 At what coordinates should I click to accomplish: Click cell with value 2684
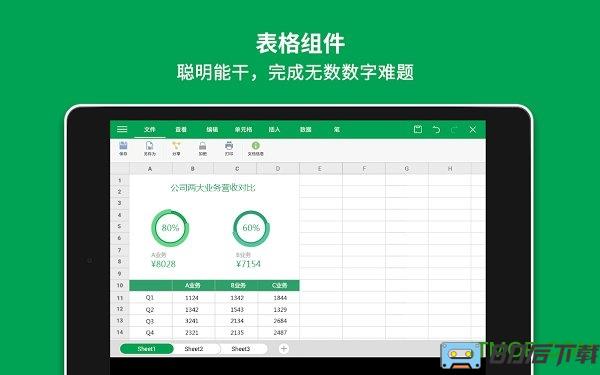tap(280, 321)
